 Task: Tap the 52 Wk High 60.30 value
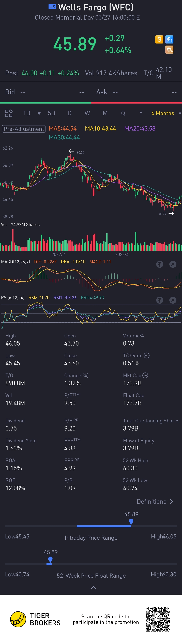(130, 468)
